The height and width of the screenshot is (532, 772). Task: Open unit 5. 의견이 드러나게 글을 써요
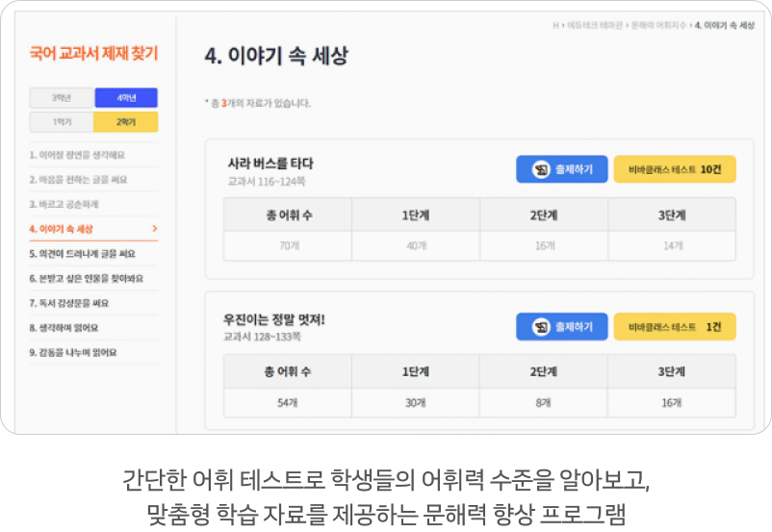pos(82,254)
